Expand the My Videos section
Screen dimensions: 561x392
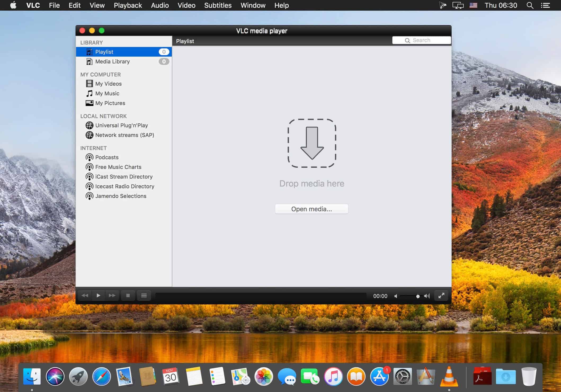pyautogui.click(x=108, y=83)
